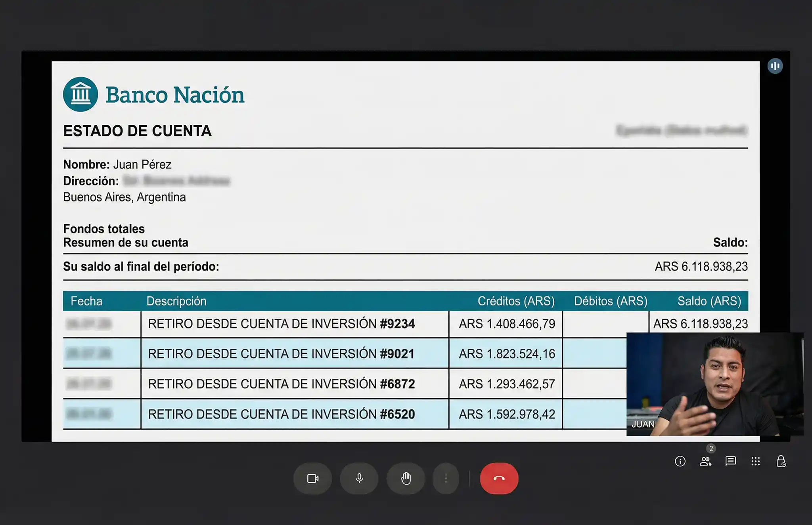Click the Descripción column header
This screenshot has width=812, height=525.
tap(176, 301)
